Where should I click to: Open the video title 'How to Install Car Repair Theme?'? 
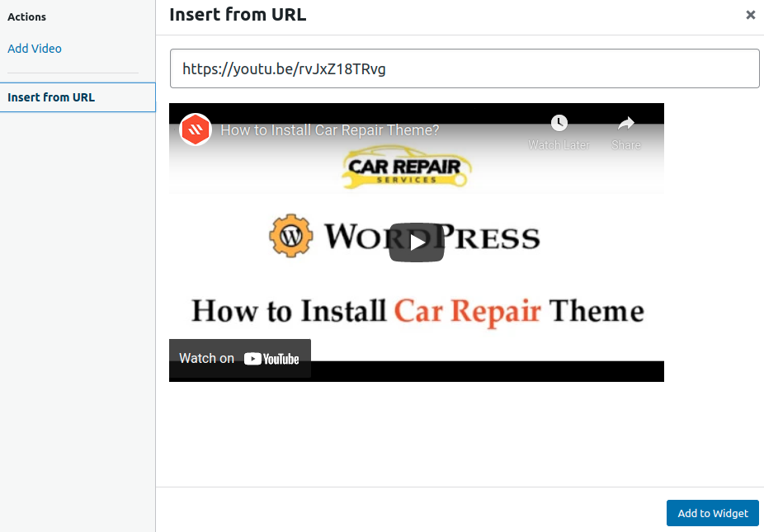330,130
